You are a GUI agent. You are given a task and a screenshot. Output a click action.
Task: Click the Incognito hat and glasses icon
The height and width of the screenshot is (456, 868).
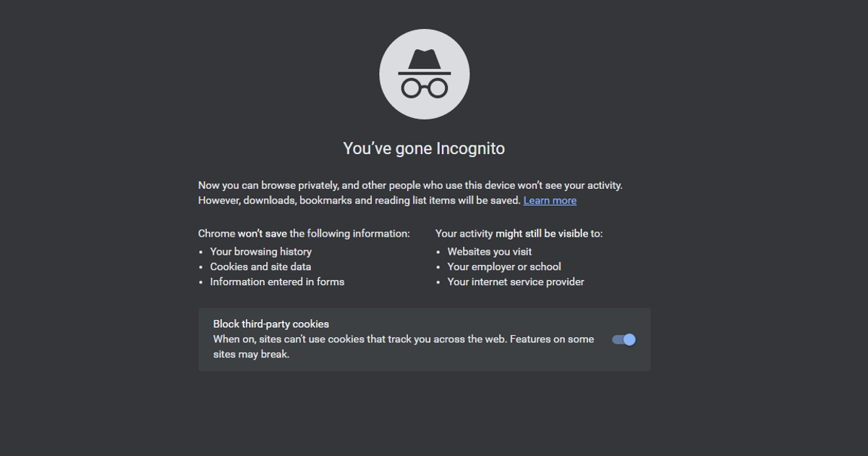pos(424,75)
